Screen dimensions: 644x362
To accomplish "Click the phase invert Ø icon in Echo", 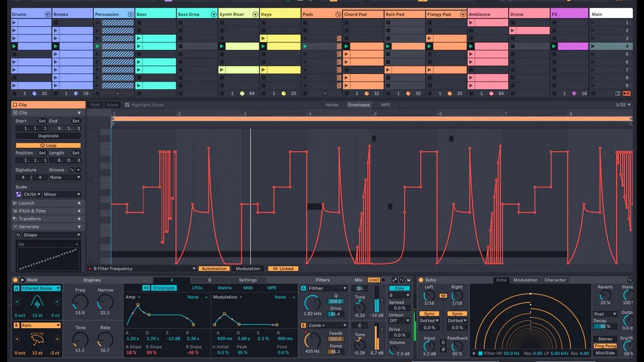I will tap(443, 349).
